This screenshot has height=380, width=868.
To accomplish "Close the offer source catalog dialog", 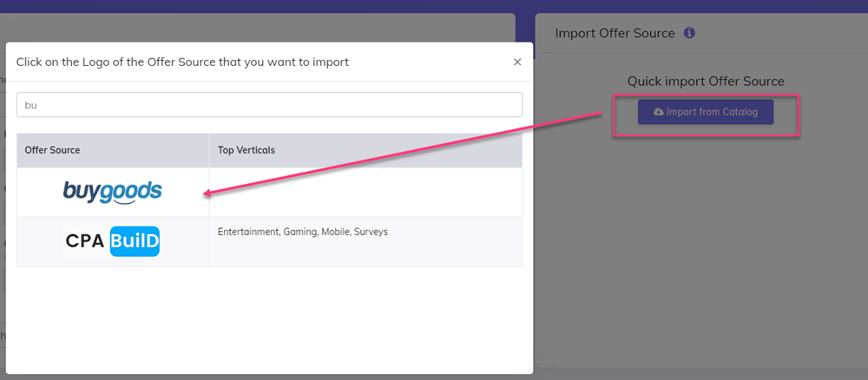I will pos(517,62).
